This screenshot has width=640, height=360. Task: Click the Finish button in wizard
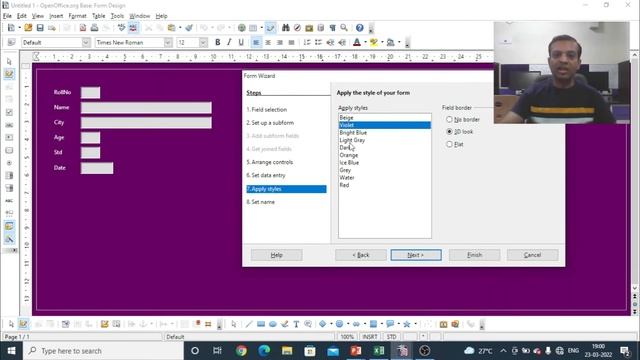474,255
